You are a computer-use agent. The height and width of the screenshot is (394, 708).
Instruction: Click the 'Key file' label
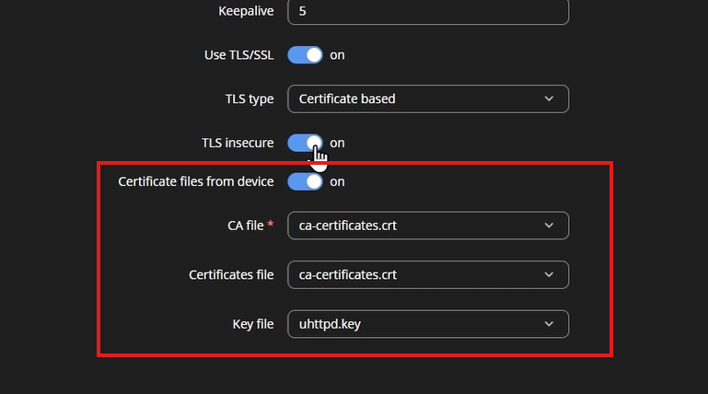click(253, 324)
